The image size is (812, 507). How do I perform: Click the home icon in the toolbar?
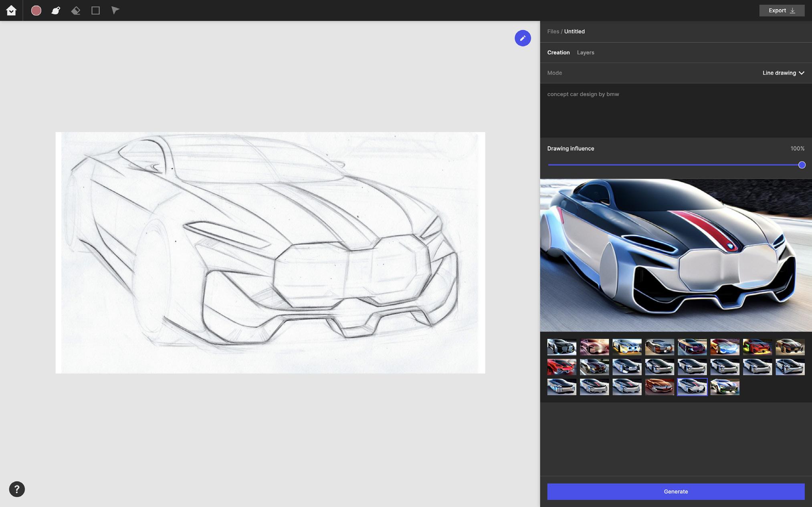(x=11, y=10)
